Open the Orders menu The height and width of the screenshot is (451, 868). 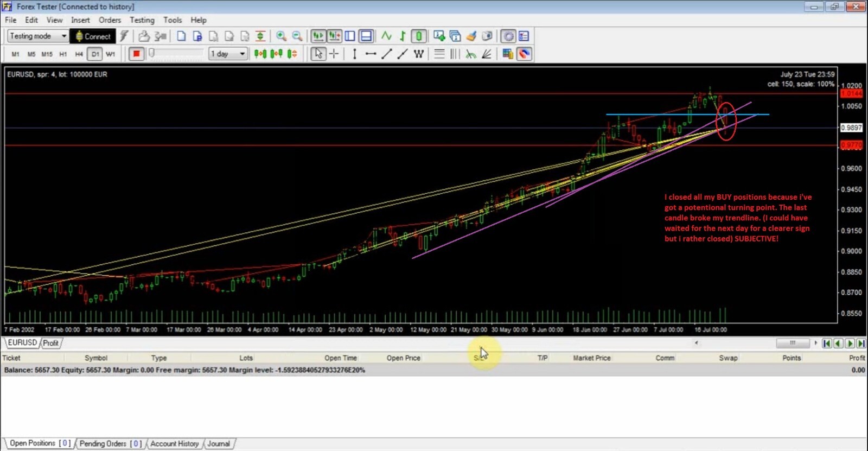[110, 20]
